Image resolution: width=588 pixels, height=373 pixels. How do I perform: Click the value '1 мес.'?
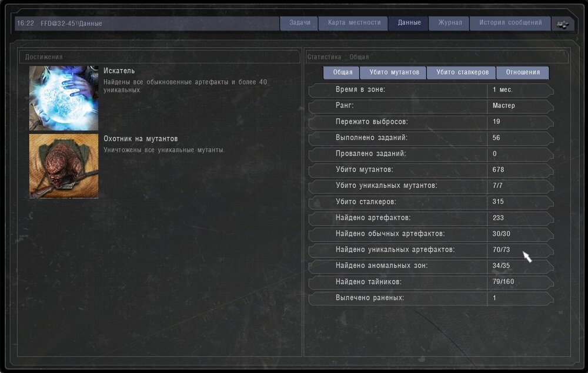coord(502,90)
